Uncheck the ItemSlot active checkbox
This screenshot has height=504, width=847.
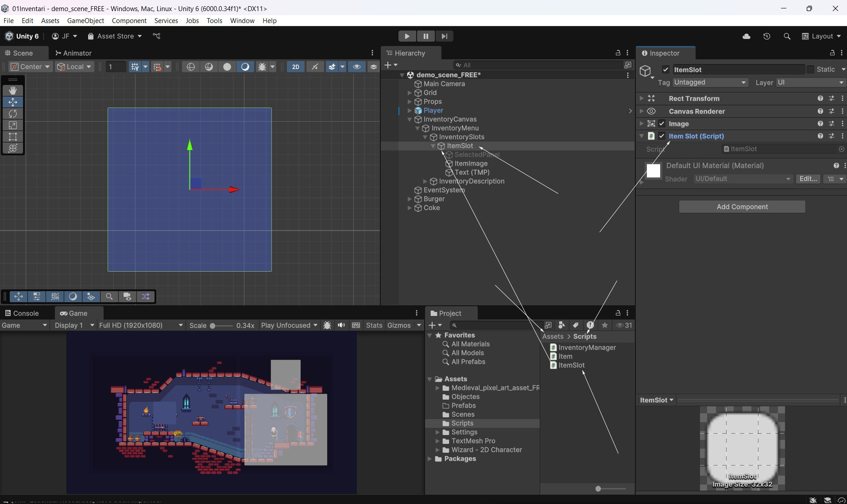coord(665,69)
